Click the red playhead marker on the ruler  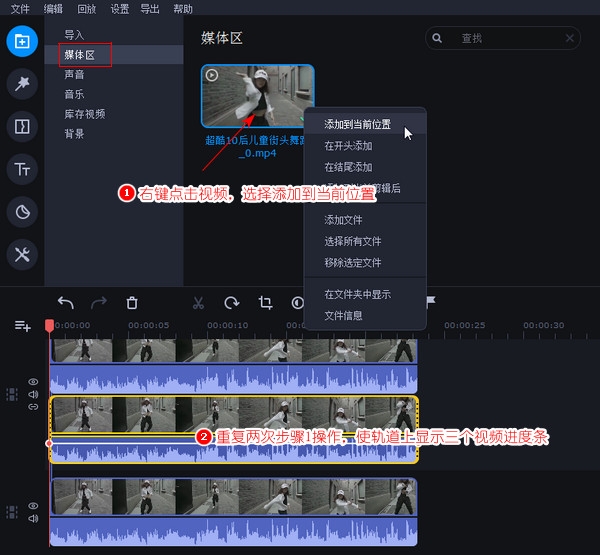[x=49, y=326]
